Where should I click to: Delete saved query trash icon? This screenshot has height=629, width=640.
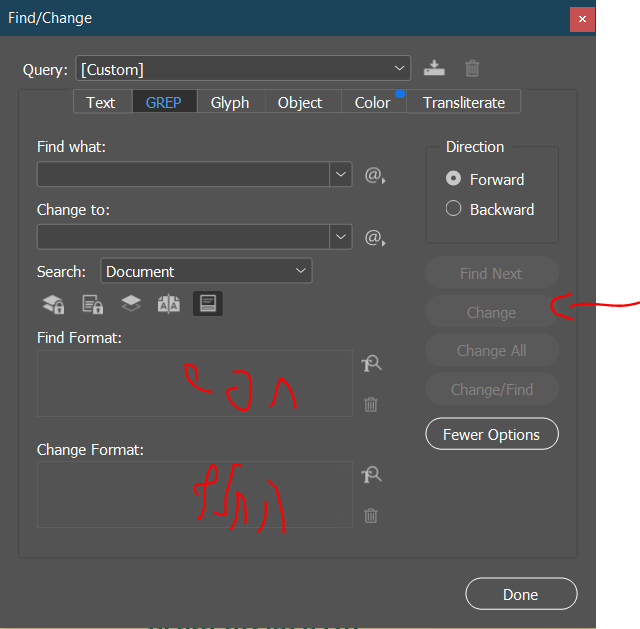472,68
